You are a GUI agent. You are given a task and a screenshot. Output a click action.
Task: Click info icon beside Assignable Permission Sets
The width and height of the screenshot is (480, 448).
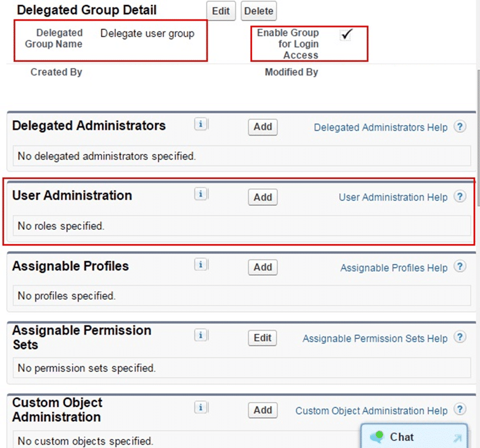click(200, 335)
